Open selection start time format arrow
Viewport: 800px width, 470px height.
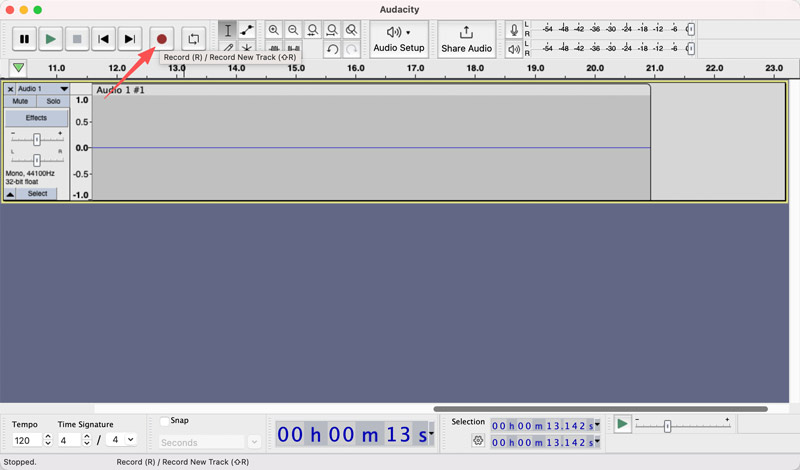(x=597, y=425)
